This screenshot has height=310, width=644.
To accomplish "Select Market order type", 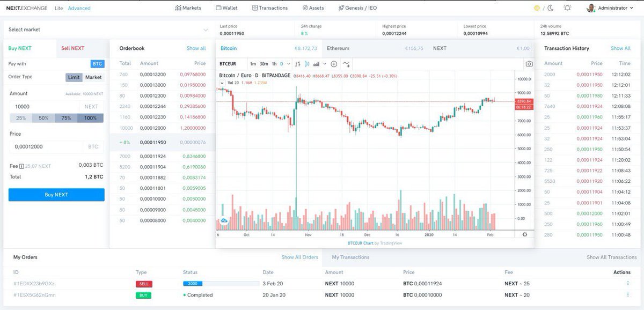I will coord(93,77).
